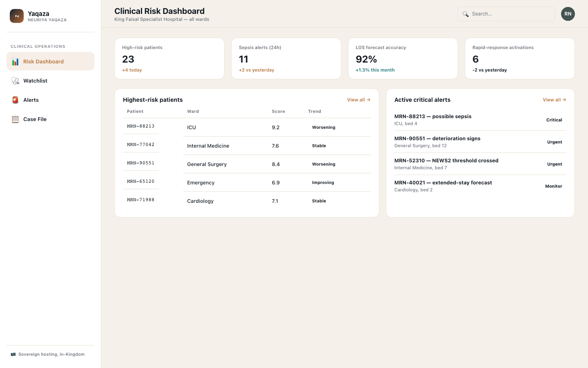588x368 pixels.
Task: Select the LOS forecast accuracy card
Action: pos(403,58)
